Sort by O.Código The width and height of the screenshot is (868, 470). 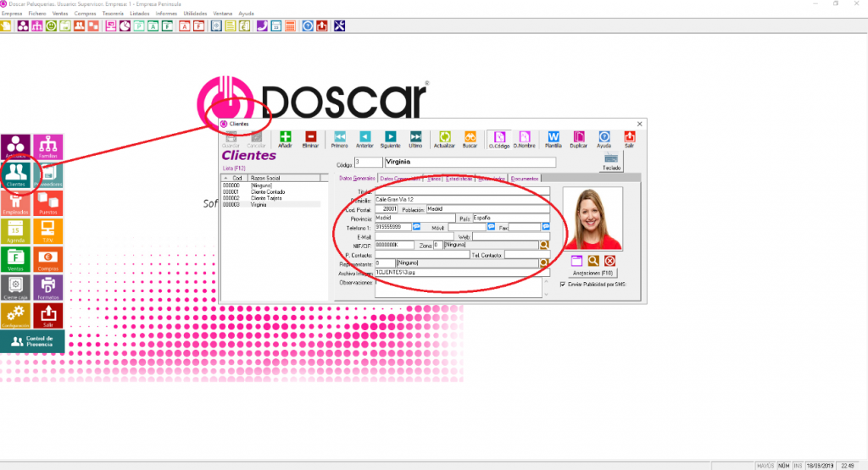[x=499, y=140]
